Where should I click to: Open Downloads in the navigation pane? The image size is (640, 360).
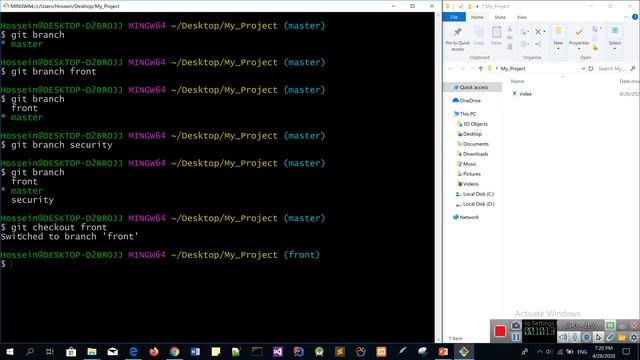click(476, 154)
